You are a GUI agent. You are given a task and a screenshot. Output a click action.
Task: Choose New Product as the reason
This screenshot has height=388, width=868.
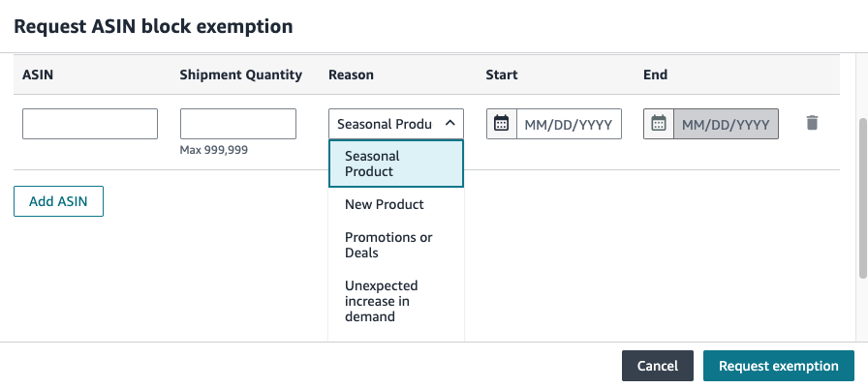pos(396,204)
